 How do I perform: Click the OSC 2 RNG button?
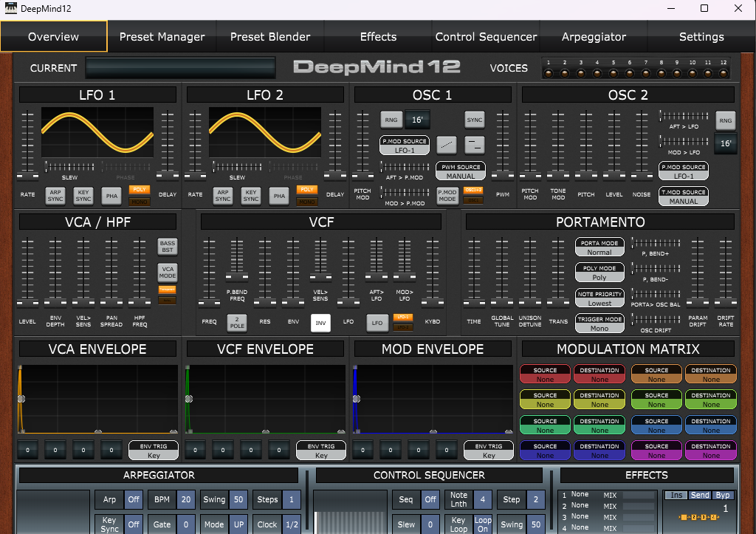(725, 120)
